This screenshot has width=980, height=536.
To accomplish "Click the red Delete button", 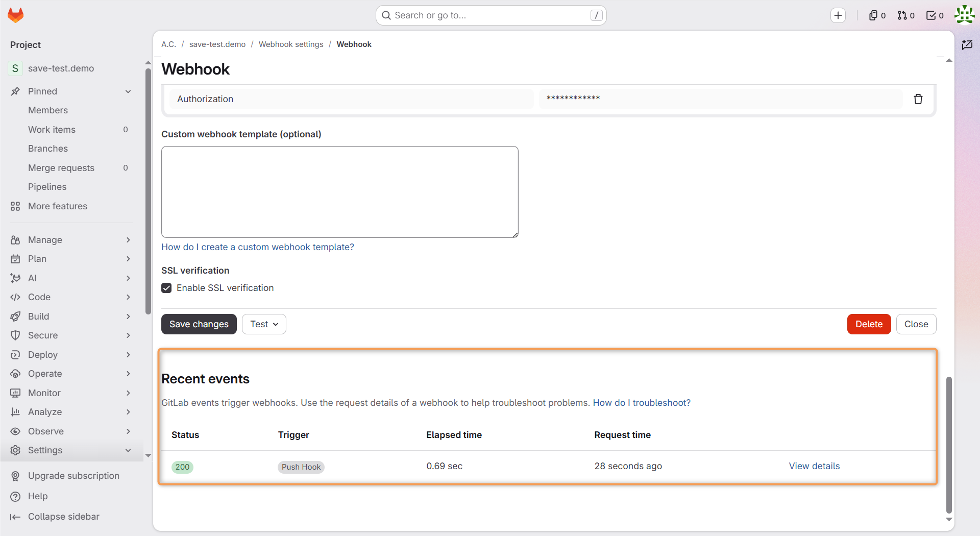I will (x=869, y=324).
